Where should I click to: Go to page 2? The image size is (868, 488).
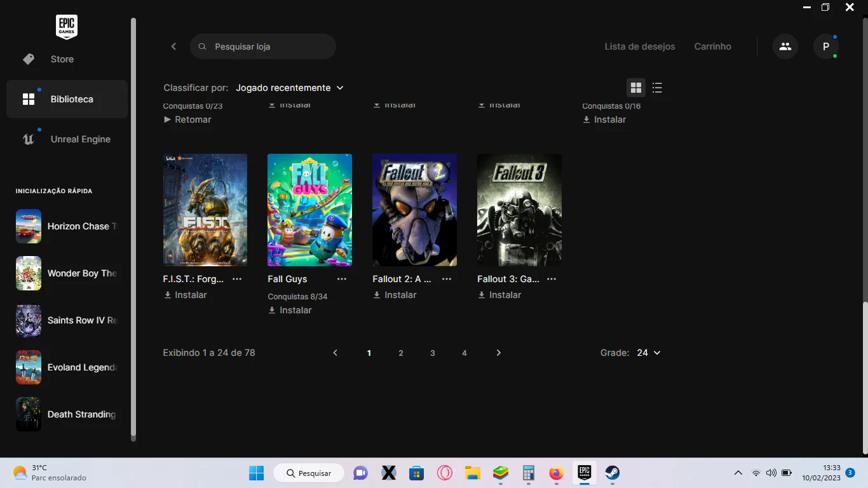pos(401,353)
